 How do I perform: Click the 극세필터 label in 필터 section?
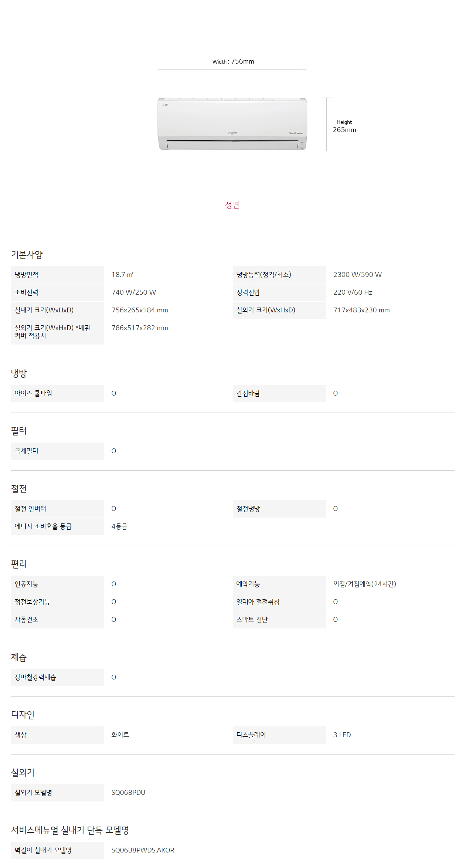click(x=27, y=451)
